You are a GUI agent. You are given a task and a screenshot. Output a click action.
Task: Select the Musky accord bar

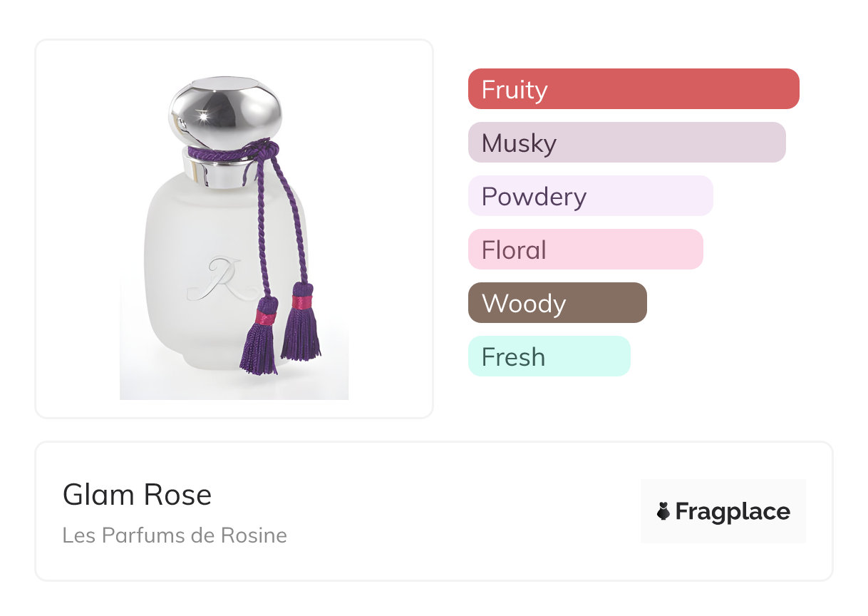tap(626, 143)
